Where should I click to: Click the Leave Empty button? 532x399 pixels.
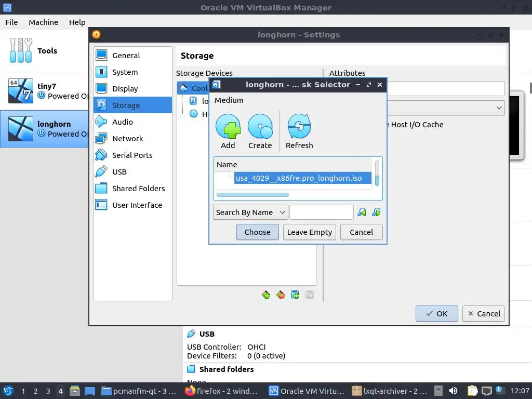(310, 232)
